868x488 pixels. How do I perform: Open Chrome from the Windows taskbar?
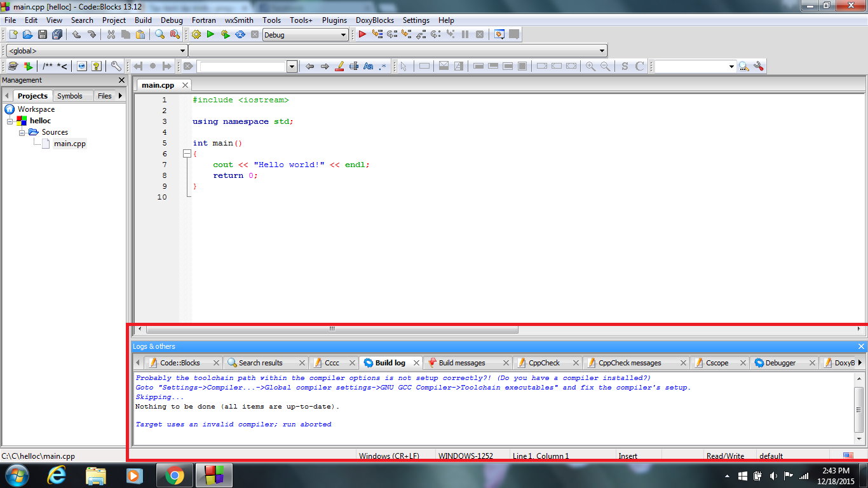[175, 475]
